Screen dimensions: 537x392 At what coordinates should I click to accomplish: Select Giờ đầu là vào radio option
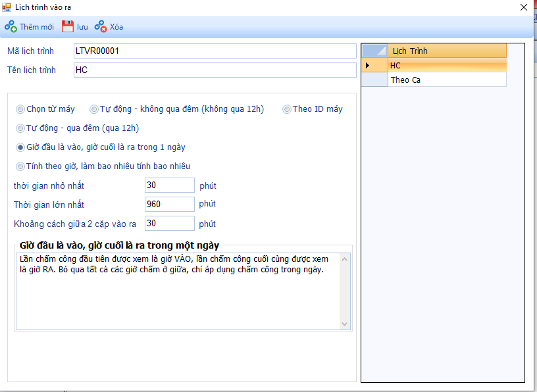[20, 147]
